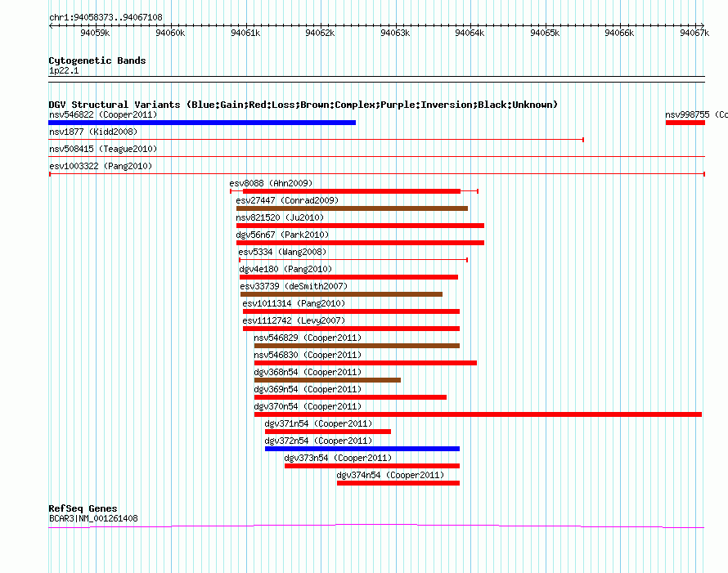Click the 94060k ruler tick label

click(x=170, y=33)
